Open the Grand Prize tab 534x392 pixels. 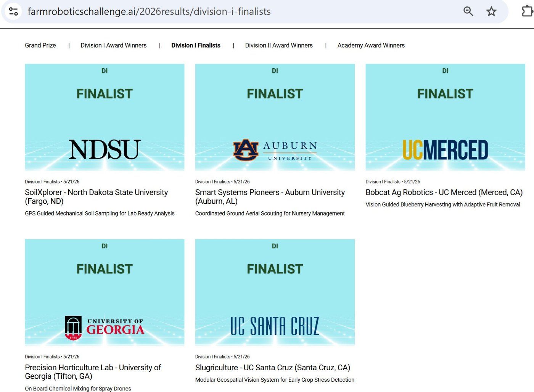click(x=40, y=45)
